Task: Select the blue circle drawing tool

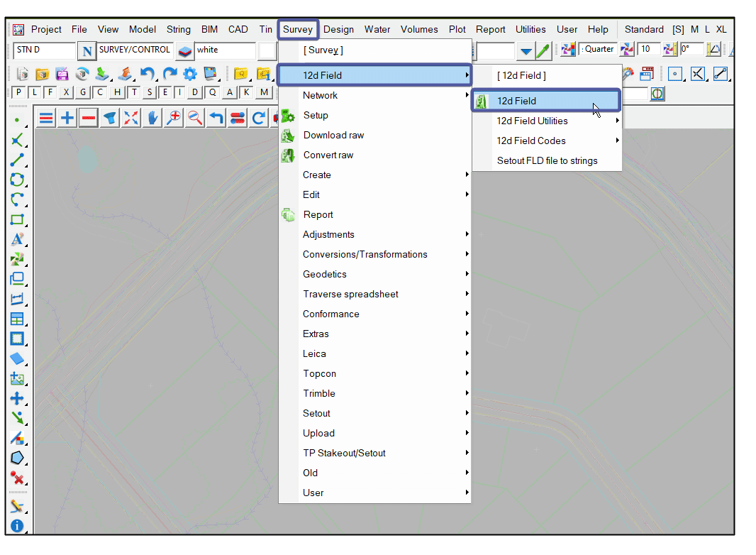Action: click(17, 180)
